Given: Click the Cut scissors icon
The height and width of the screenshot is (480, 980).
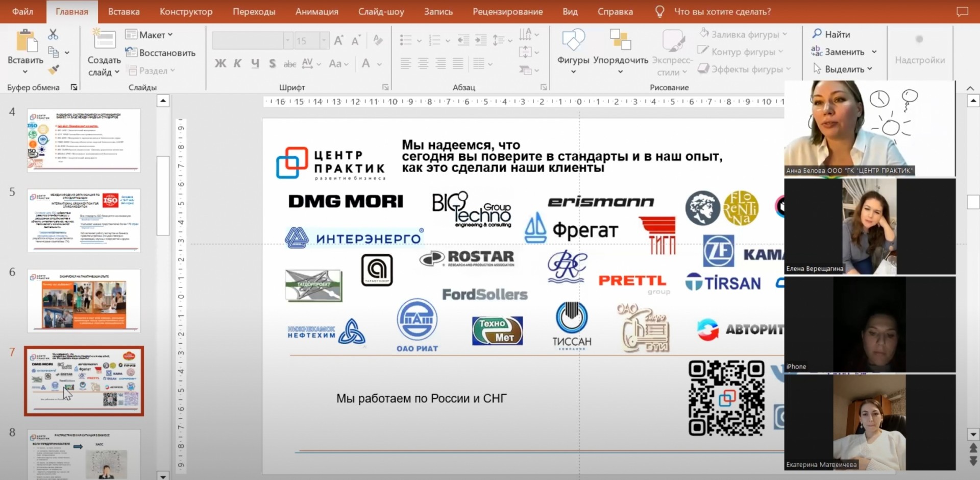Looking at the screenshot, I should pyautogui.click(x=53, y=34).
